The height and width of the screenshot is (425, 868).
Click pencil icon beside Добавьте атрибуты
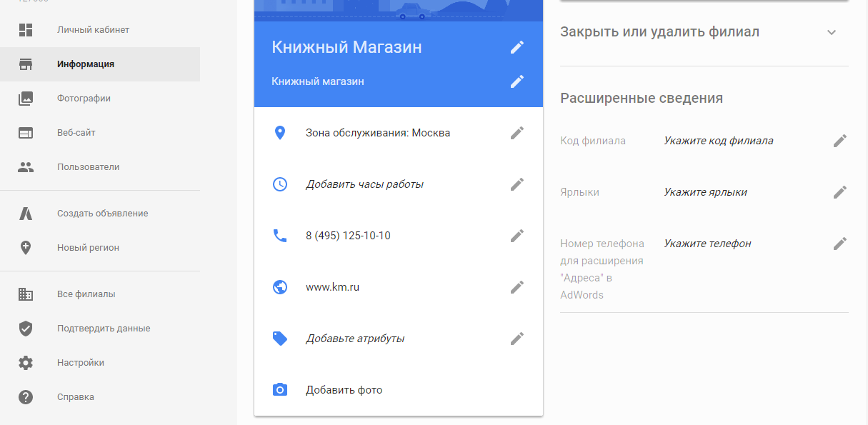(x=517, y=339)
